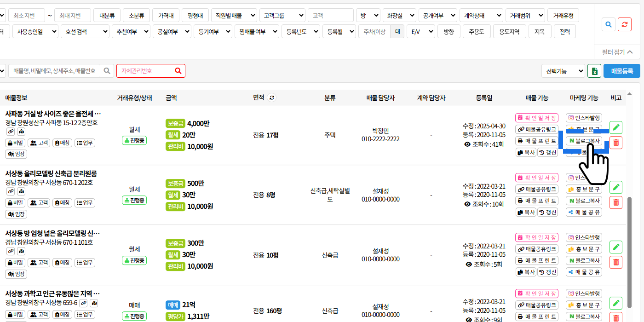This screenshot has width=644, height=322.
Task: Click link icon under 서상동 670-1 202호 address
Action: (10, 191)
